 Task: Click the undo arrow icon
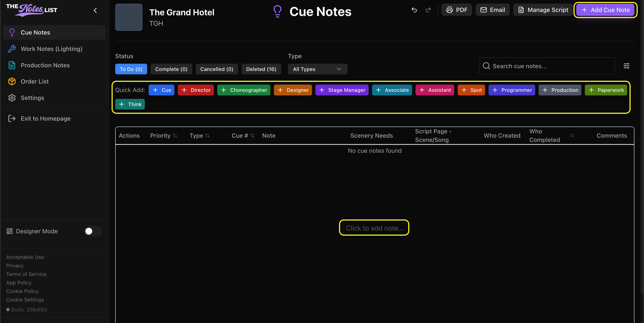point(414,10)
